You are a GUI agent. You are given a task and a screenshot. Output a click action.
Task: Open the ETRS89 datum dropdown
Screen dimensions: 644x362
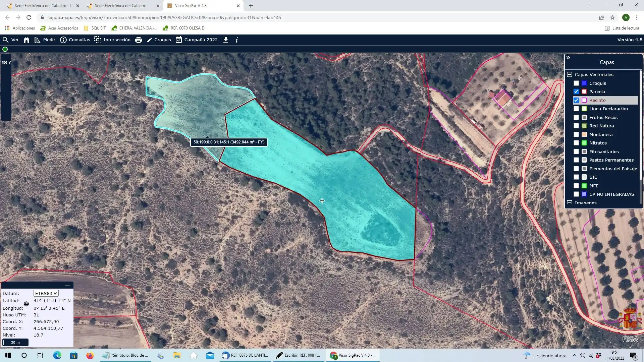(46, 293)
